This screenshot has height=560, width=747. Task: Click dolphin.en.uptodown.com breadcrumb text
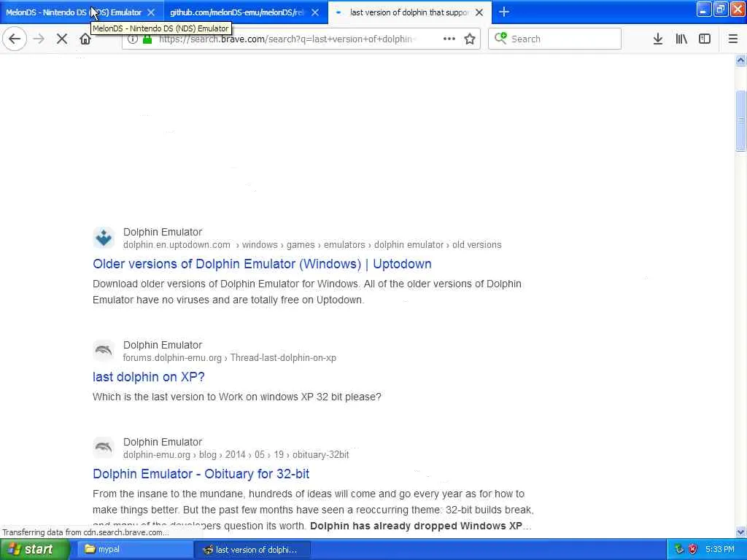pos(177,245)
